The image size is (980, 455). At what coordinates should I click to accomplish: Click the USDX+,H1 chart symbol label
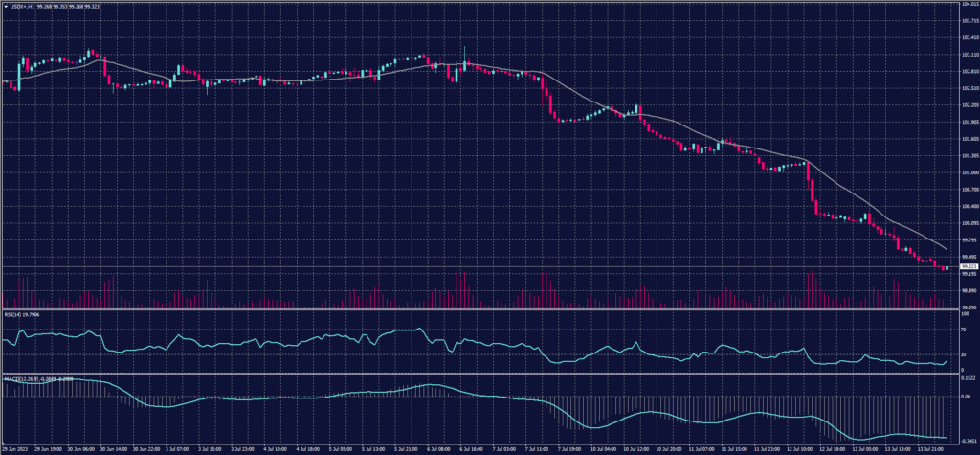[23, 5]
